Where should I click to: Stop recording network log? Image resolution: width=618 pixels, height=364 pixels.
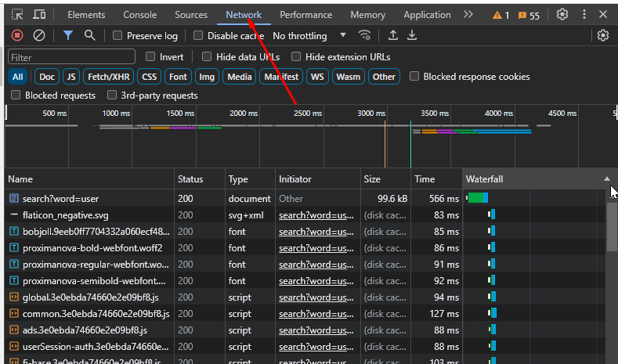point(17,35)
